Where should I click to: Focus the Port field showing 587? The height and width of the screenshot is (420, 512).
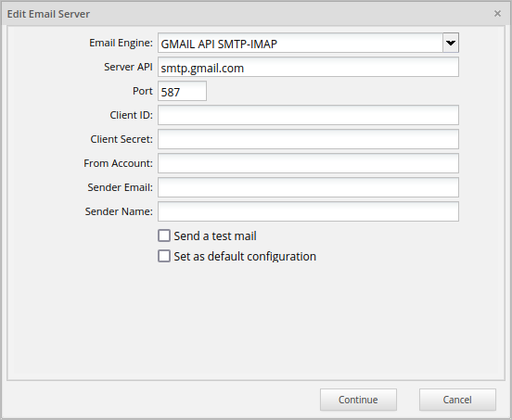tap(182, 91)
